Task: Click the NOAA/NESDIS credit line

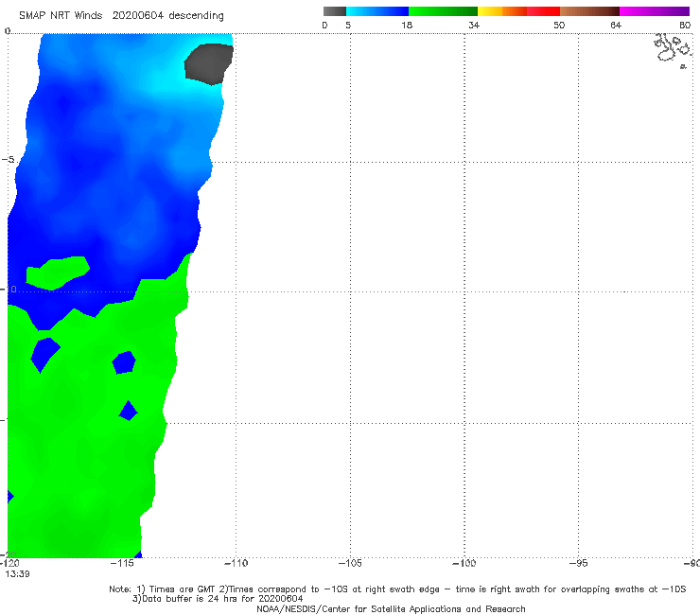Action: [391, 608]
